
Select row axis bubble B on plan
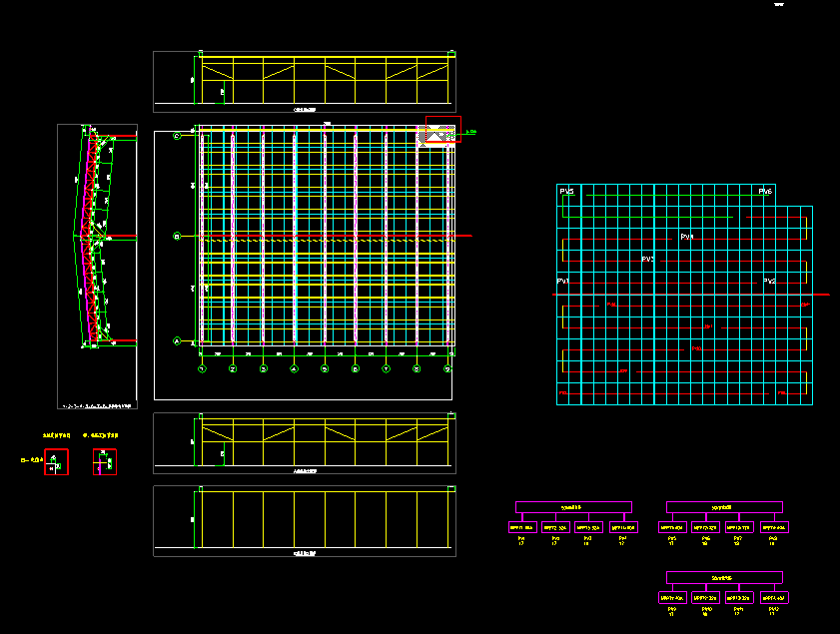[x=178, y=237]
